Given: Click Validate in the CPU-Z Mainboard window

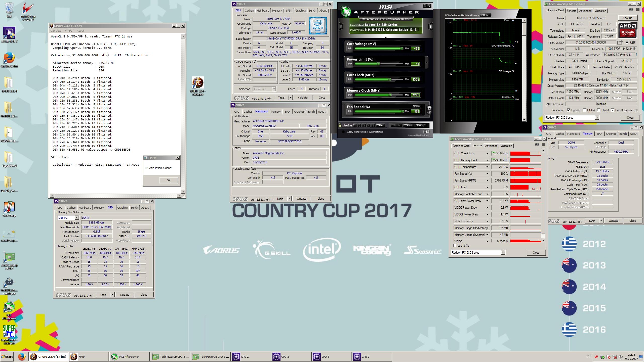Looking at the screenshot, I should click(301, 199).
